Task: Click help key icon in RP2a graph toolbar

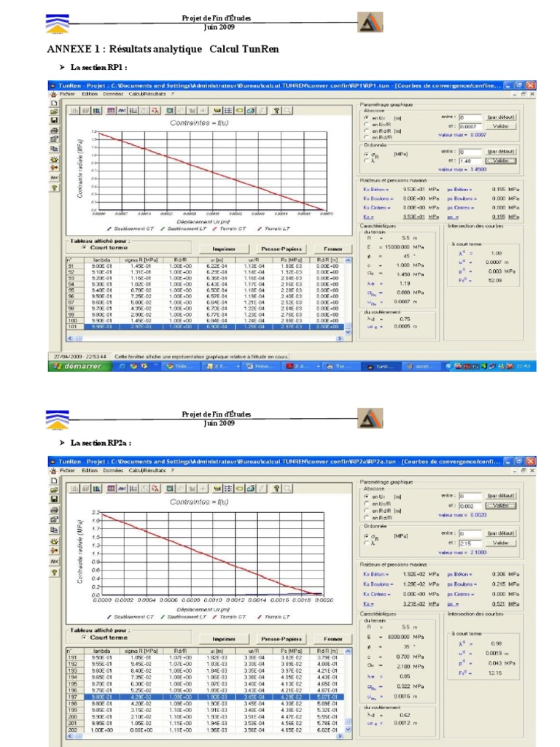Action: pyautogui.click(x=276, y=488)
